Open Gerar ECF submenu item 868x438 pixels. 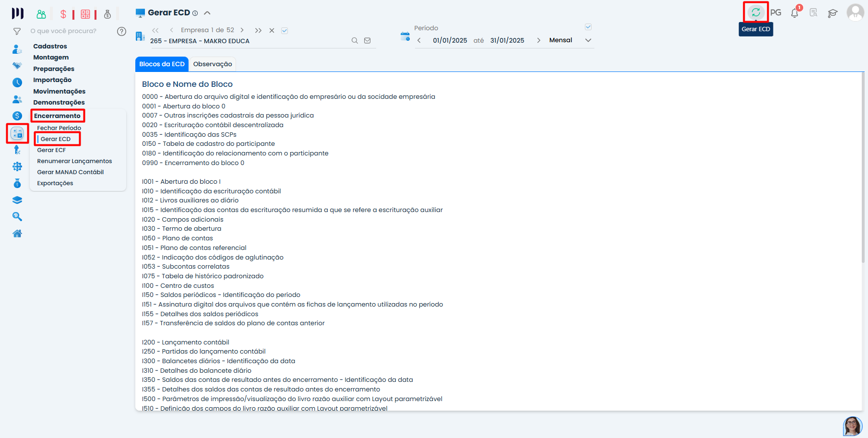(51, 150)
